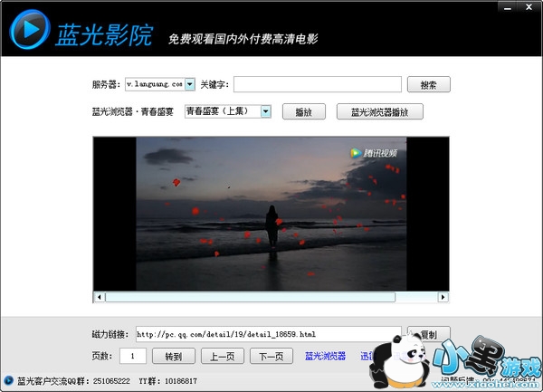The image size is (543, 392).
Task: Click the 播放 play button
Action: click(304, 111)
